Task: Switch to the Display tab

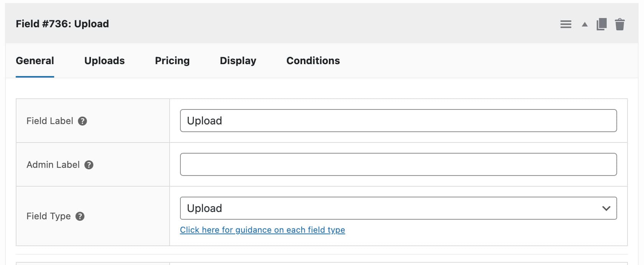Action: click(x=238, y=61)
